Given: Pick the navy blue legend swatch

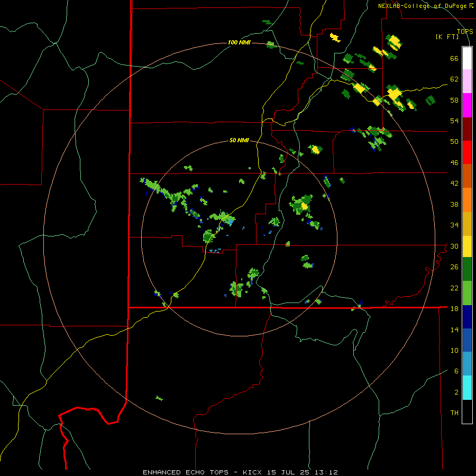Looking at the screenshot, I should tap(467, 317).
